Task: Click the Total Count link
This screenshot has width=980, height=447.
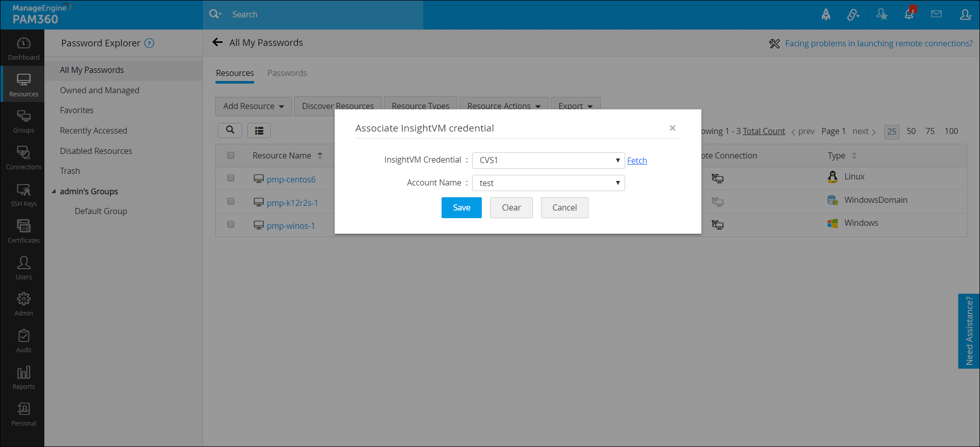Action: (764, 131)
